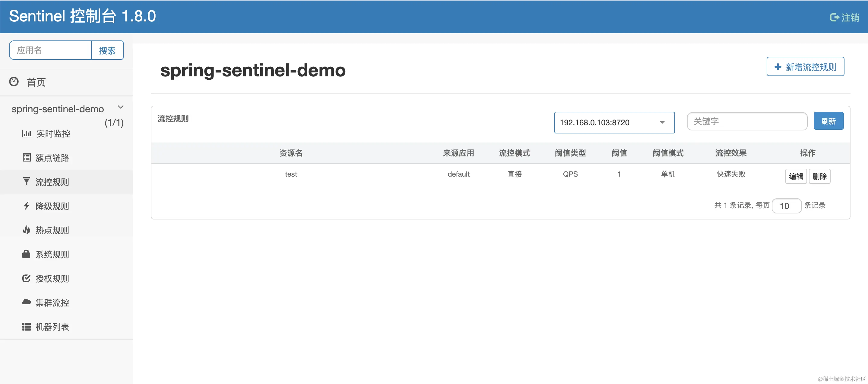Click the 搜索 button next to app name
This screenshot has height=384, width=868.
[x=107, y=50]
